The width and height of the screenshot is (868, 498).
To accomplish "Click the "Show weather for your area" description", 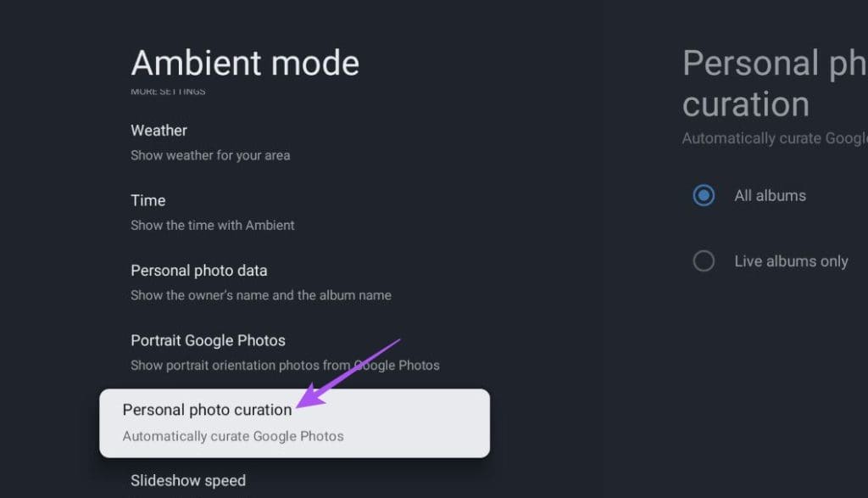I will (210, 155).
